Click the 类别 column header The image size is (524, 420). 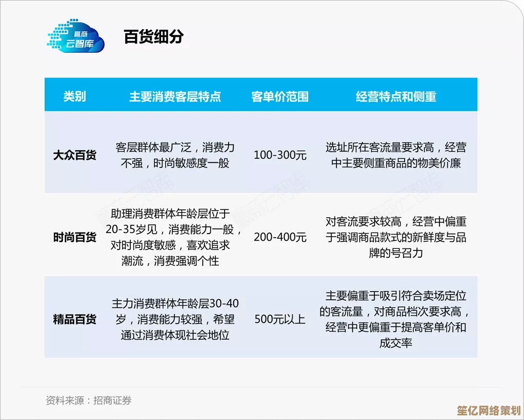click(75, 96)
